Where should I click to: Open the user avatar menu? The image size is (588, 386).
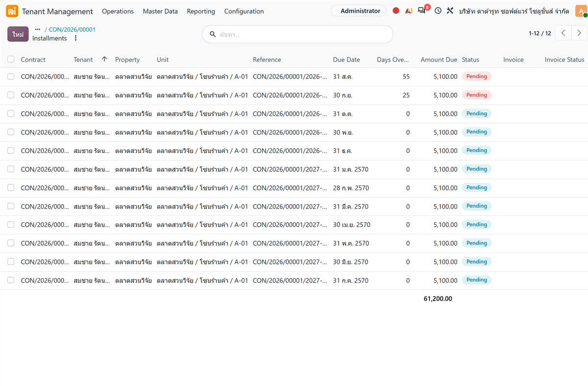tap(581, 11)
